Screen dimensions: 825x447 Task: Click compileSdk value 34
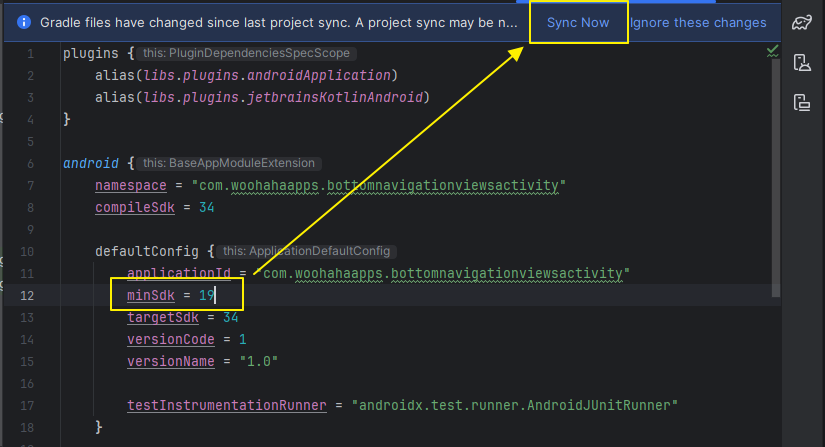[207, 208]
